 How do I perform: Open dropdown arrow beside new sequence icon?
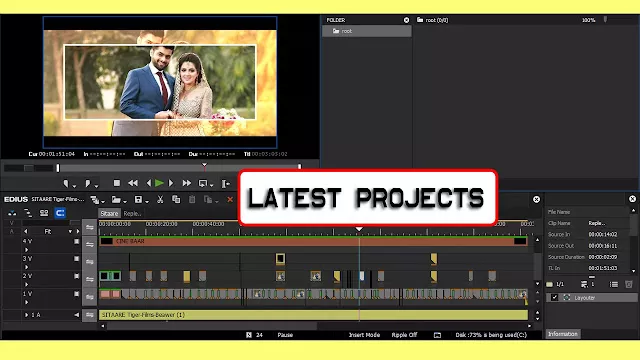point(103,202)
